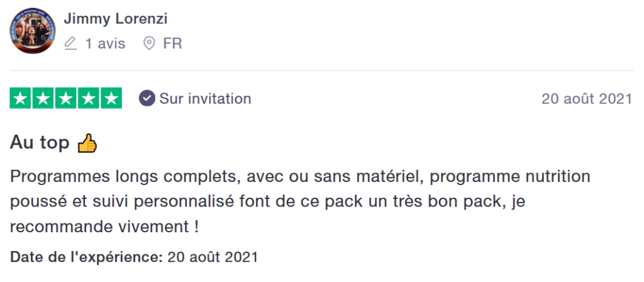Image resolution: width=644 pixels, height=282 pixels.
Task: Click the location pin icon
Action: [149, 44]
